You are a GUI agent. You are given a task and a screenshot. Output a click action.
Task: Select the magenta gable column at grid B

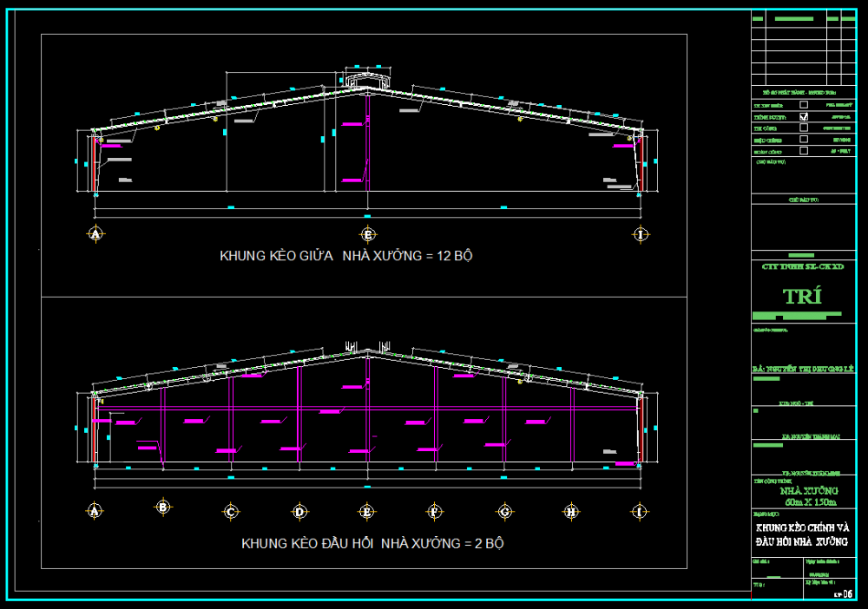point(163,426)
